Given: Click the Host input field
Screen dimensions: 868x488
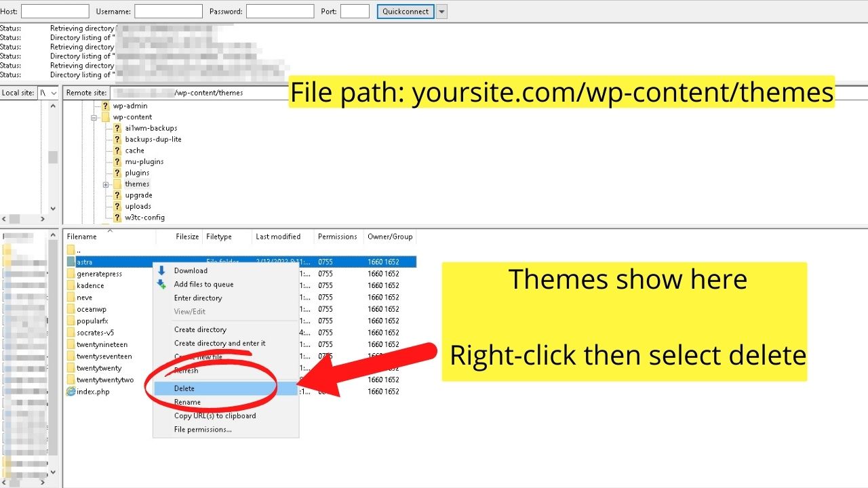Looking at the screenshot, I should (55, 12).
